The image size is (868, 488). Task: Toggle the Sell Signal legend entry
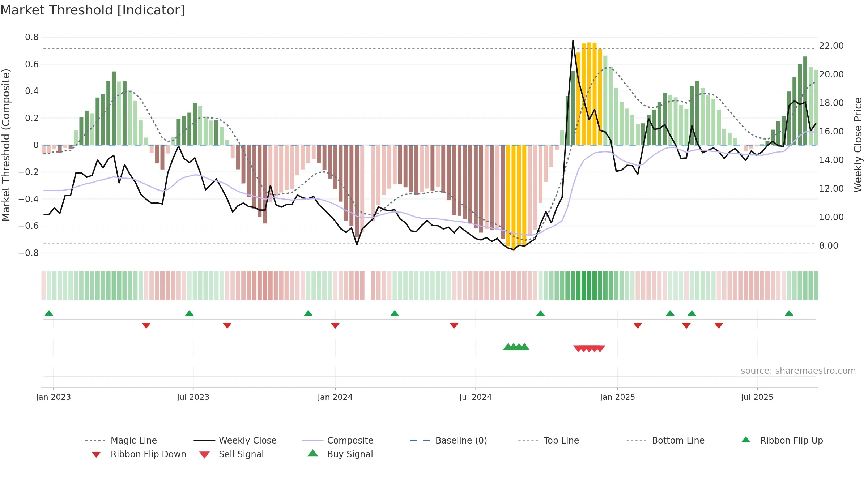231,454
